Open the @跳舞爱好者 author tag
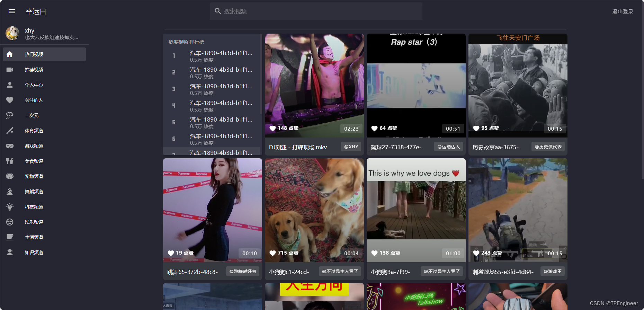The image size is (644, 310). coord(243,271)
